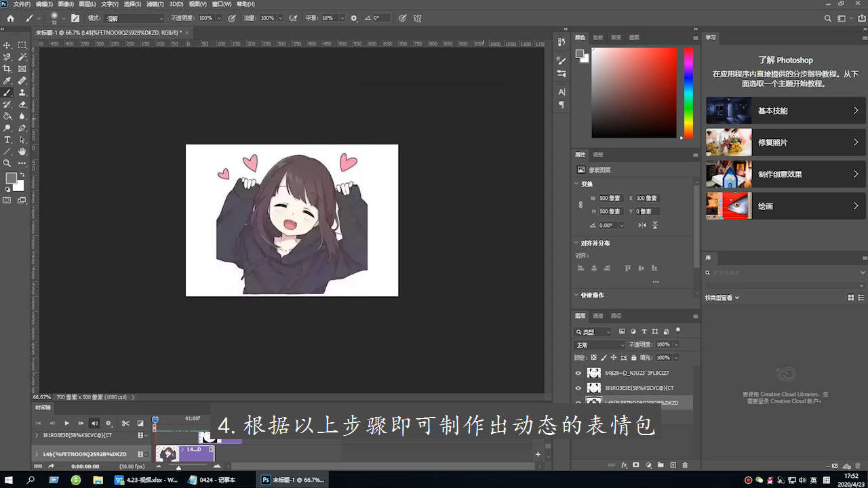Click the new adjustment layer icon
This screenshot has width=868, height=488.
(x=648, y=465)
